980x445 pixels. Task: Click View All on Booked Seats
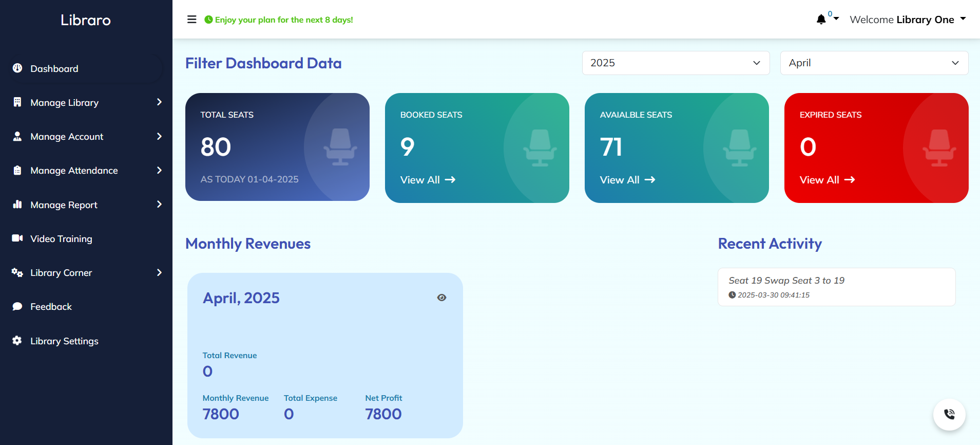click(428, 180)
